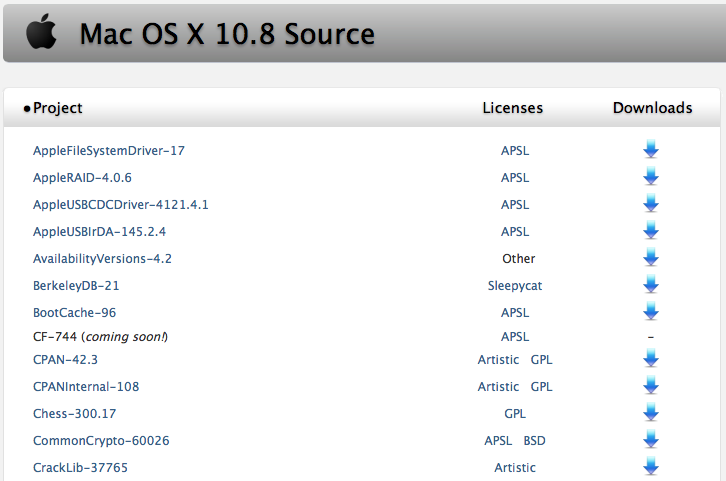Open GPL license in CPANInternal-108 row
Image resolution: width=726 pixels, height=481 pixels.
point(541,387)
